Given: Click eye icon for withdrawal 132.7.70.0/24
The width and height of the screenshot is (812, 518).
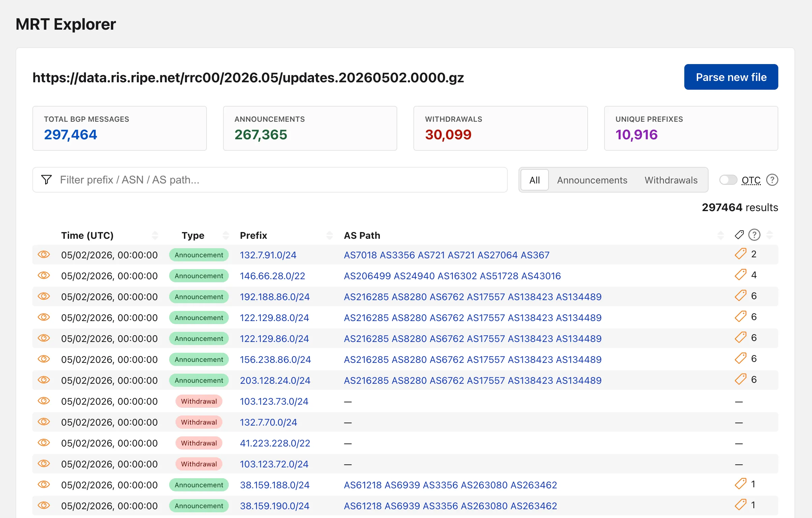Looking at the screenshot, I should (x=44, y=422).
